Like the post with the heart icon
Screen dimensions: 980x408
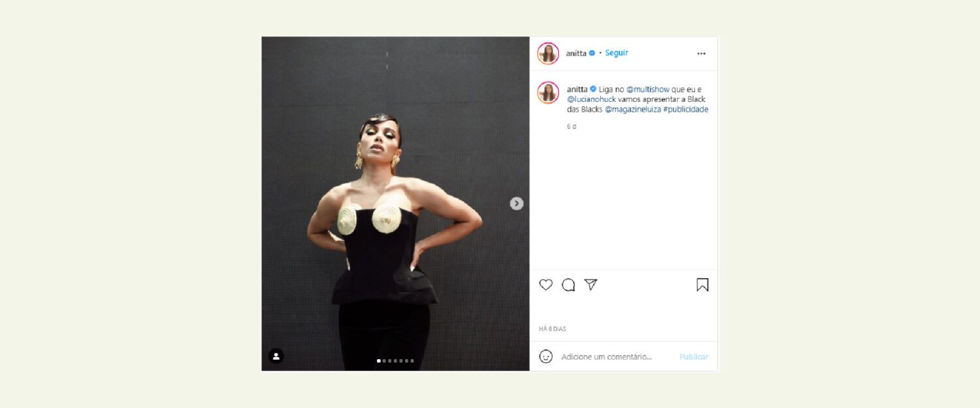tap(546, 285)
